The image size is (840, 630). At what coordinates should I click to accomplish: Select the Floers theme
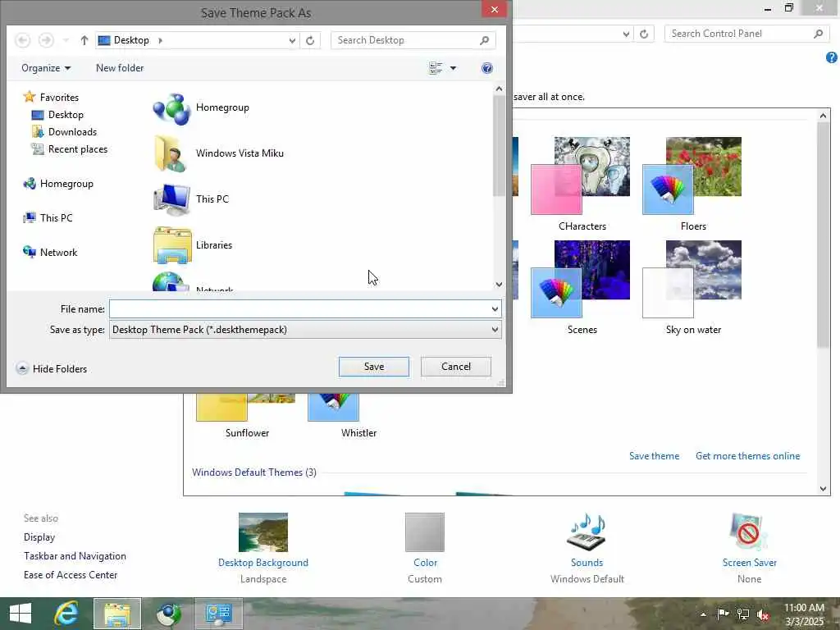692,184
